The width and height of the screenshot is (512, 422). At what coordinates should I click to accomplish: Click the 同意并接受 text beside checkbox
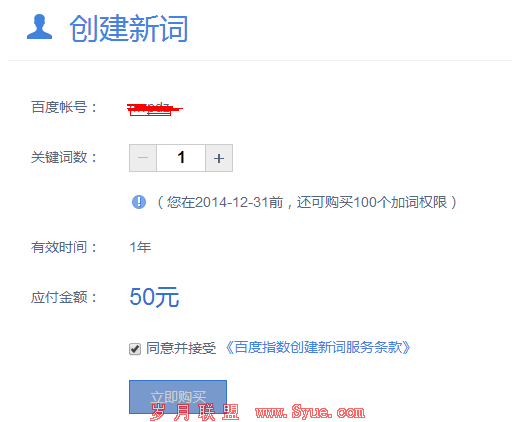click(x=181, y=349)
